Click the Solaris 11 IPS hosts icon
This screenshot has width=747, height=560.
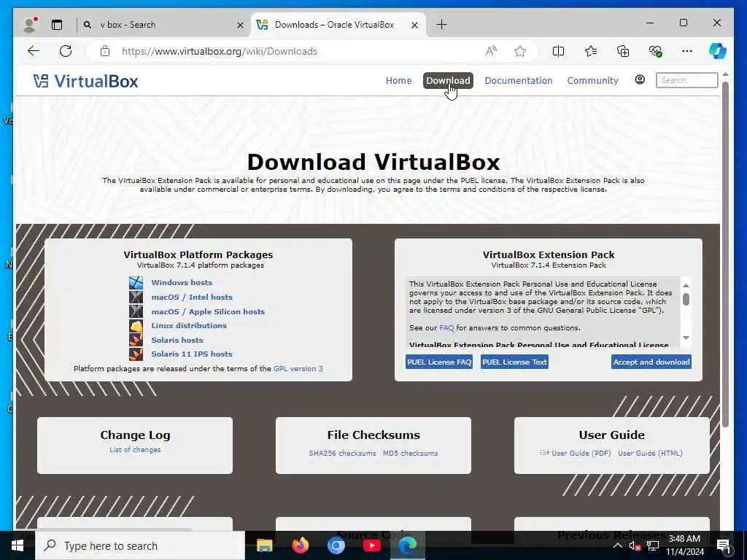(136, 354)
